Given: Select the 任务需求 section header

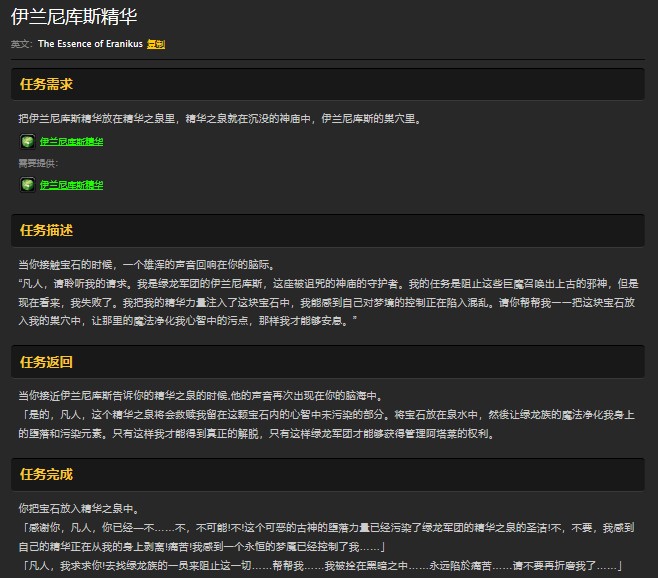Looking at the screenshot, I should 47,84.
